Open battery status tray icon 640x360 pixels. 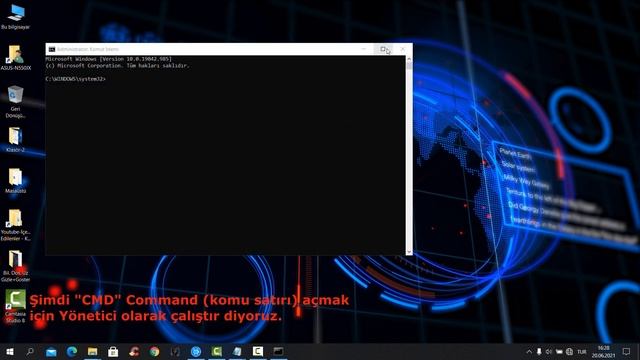tap(559, 351)
